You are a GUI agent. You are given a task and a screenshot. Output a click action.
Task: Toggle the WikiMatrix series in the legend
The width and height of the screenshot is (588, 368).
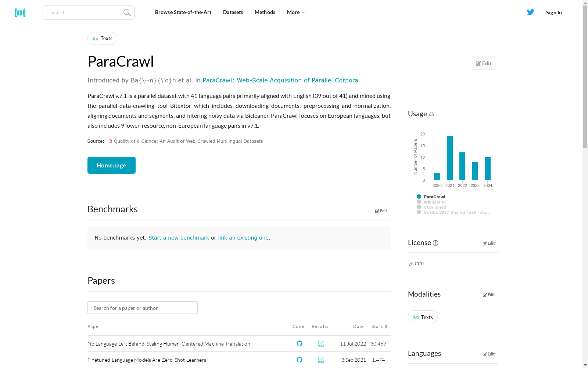click(x=434, y=202)
